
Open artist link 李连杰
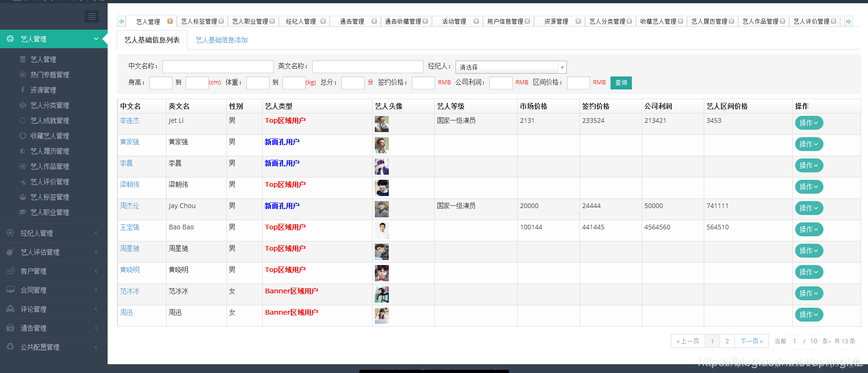130,120
